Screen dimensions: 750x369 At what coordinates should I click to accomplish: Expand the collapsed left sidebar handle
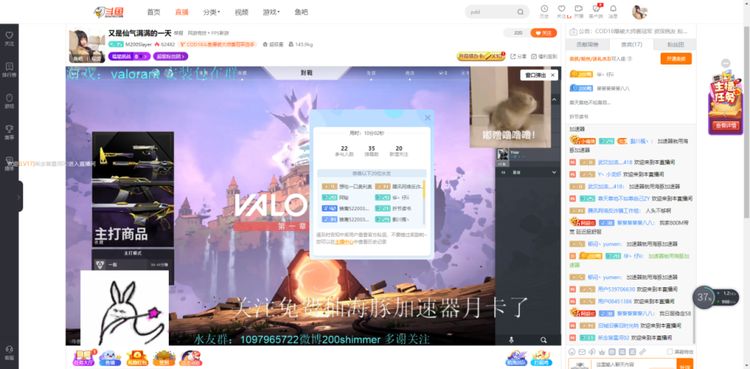coord(20,196)
